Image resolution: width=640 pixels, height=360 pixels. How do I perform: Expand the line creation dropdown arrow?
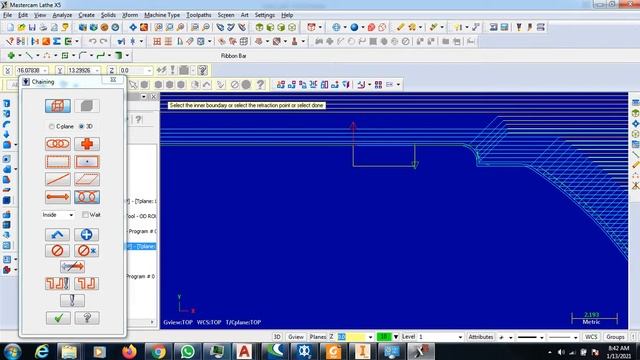[x=38, y=55]
